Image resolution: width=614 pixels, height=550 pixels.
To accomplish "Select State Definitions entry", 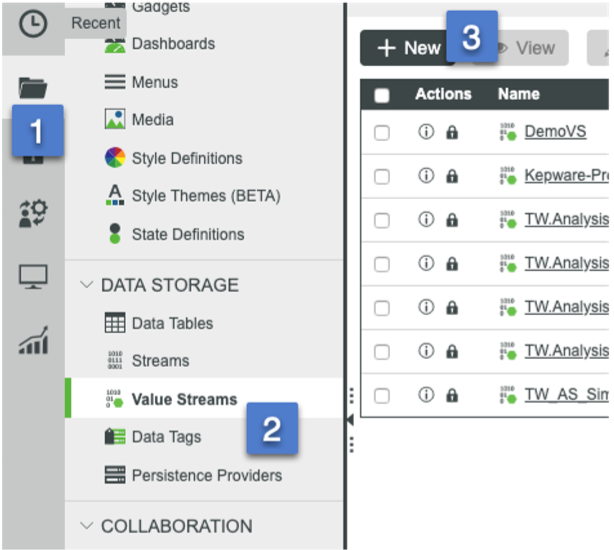I will (x=188, y=234).
